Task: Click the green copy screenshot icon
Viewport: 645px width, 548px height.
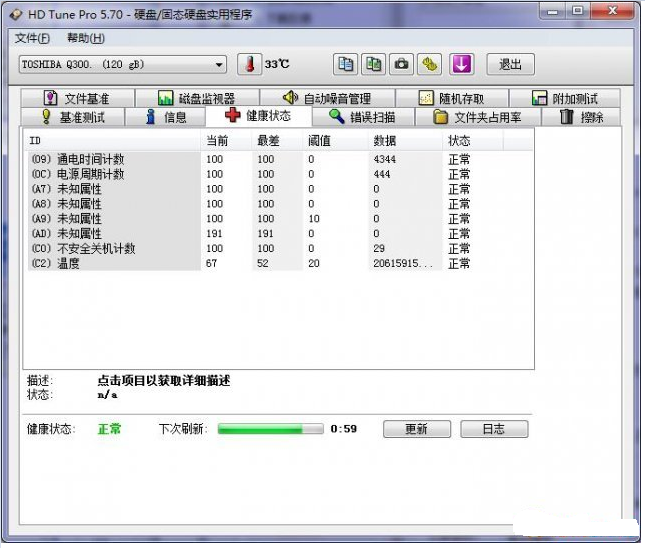Action: [373, 64]
